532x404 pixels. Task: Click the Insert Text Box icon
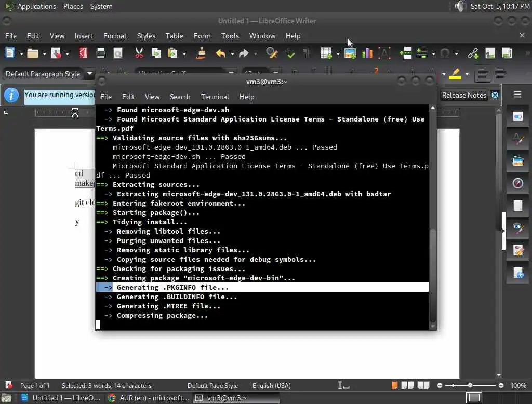click(x=384, y=53)
